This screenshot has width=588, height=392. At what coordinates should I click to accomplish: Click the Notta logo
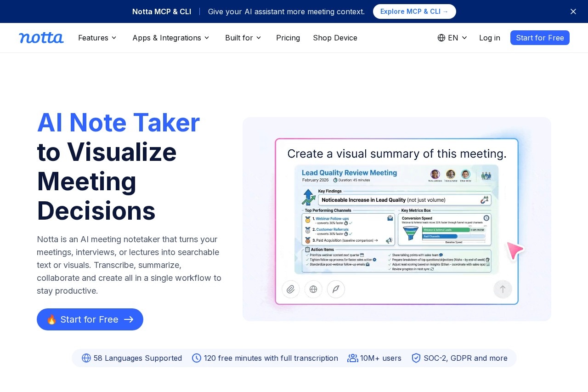coord(41,38)
